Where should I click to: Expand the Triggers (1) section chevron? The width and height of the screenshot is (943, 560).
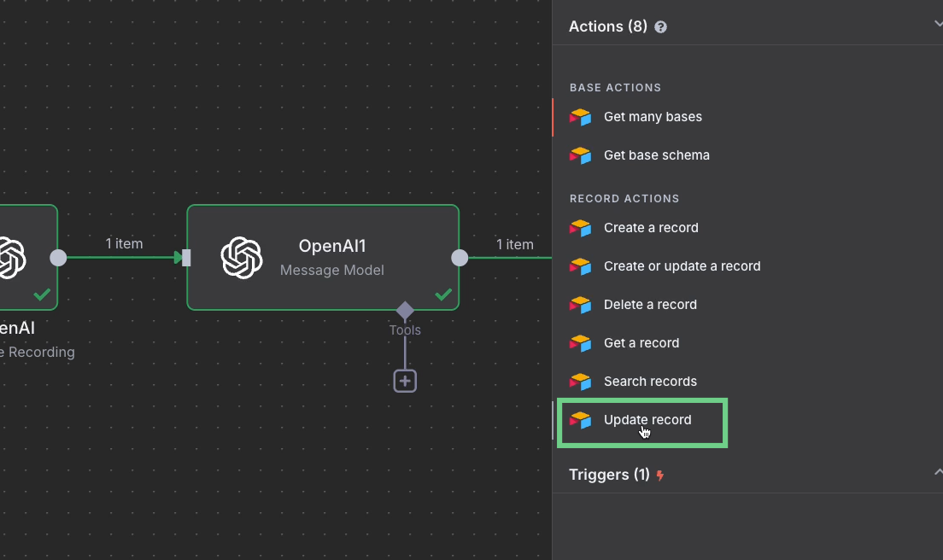point(938,472)
